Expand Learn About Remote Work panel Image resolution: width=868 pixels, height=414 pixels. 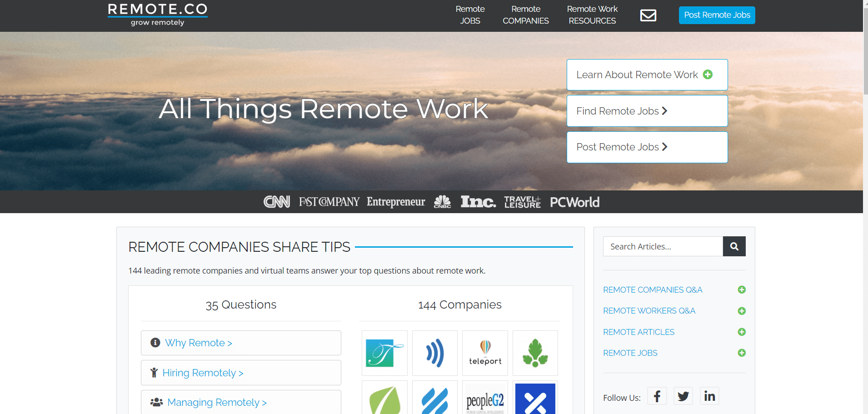(647, 75)
